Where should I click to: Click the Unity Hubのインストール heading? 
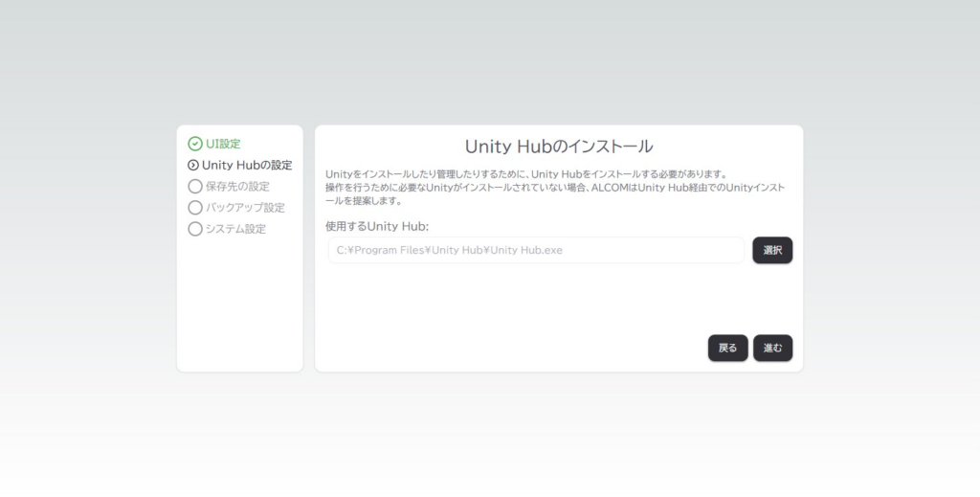point(559,147)
